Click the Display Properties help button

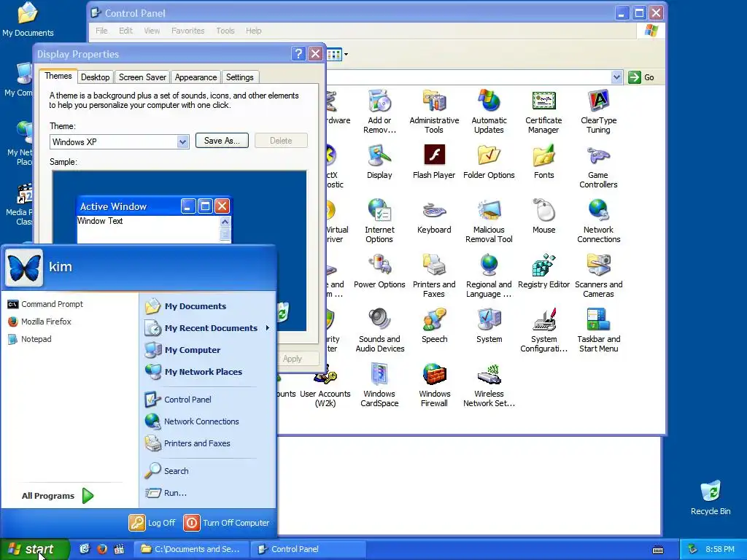pyautogui.click(x=298, y=54)
